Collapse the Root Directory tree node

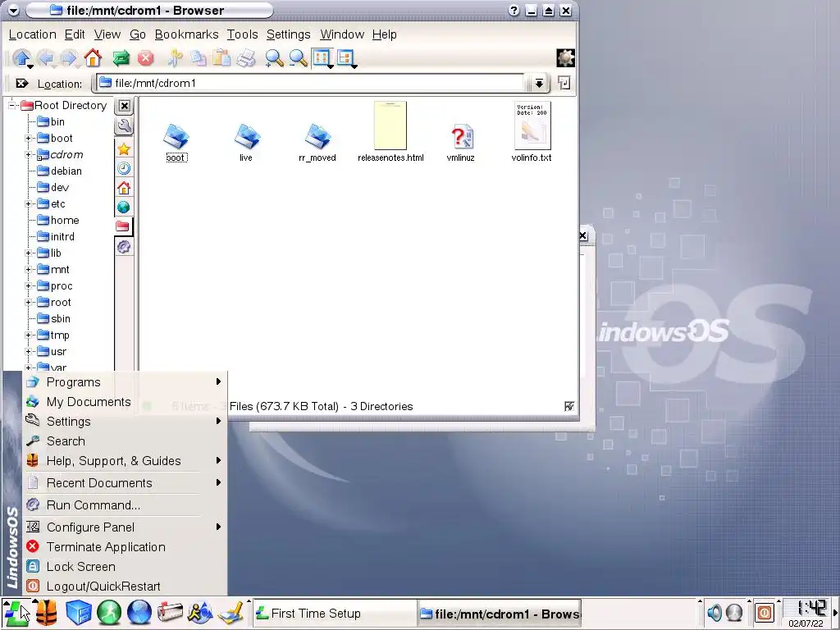[11, 105]
